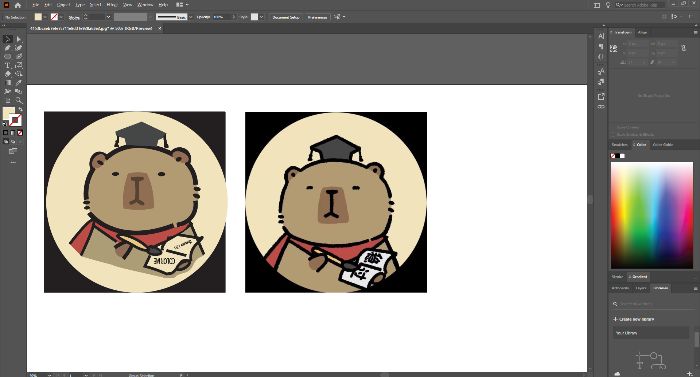This screenshot has width=700, height=377.
Task: Enable Draw Behind mode
Action: coord(12,141)
